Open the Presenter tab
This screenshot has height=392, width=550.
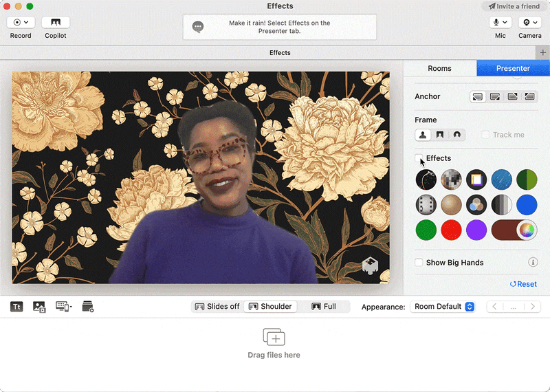coord(513,68)
